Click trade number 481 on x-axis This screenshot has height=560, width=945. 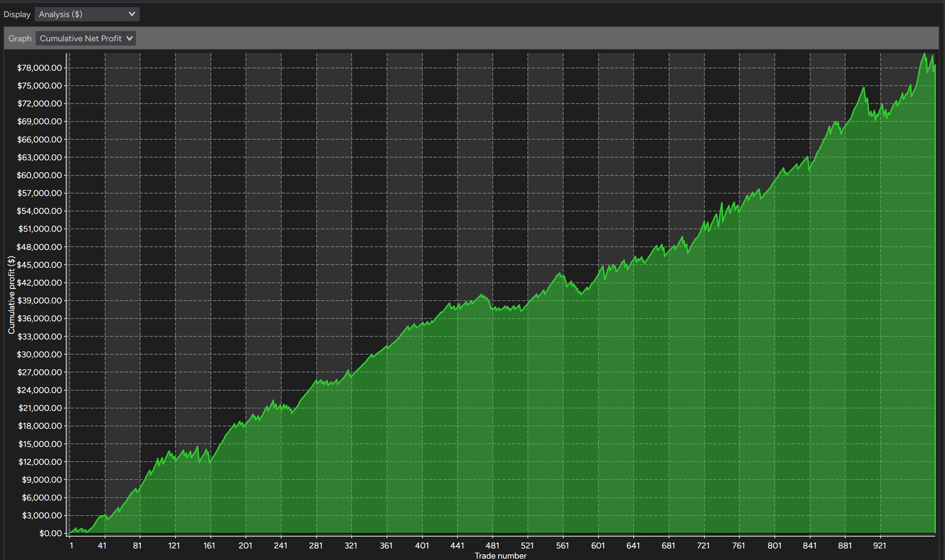pyautogui.click(x=492, y=545)
